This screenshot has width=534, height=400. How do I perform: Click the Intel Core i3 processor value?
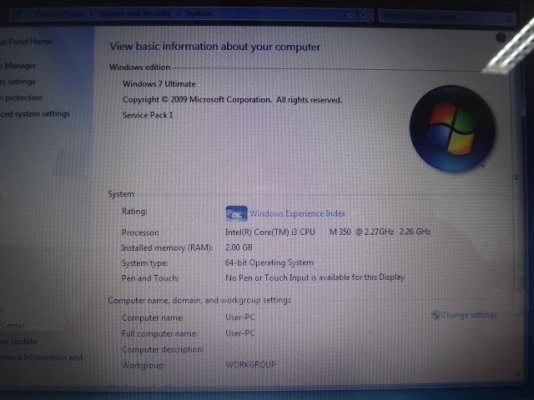[328, 232]
